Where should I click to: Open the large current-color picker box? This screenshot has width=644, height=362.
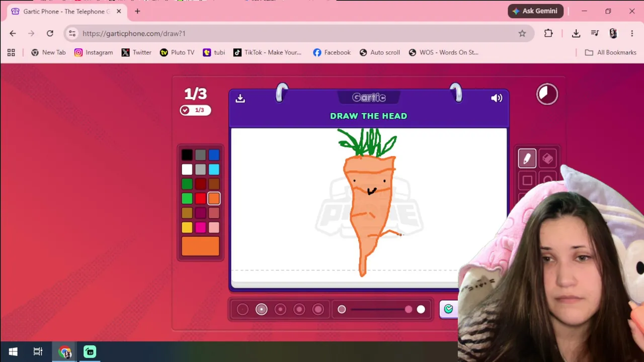(x=200, y=246)
